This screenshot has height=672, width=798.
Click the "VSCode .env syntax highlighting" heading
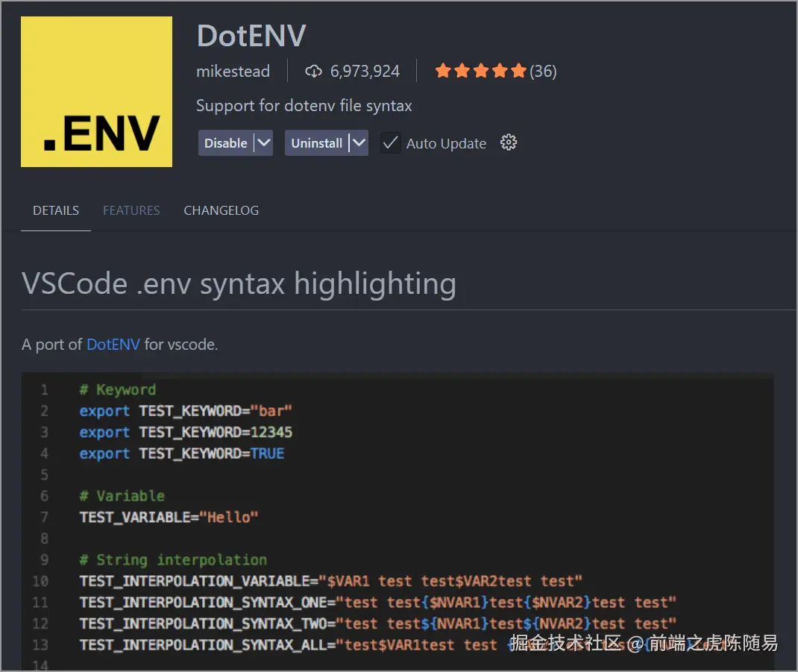pos(239,283)
